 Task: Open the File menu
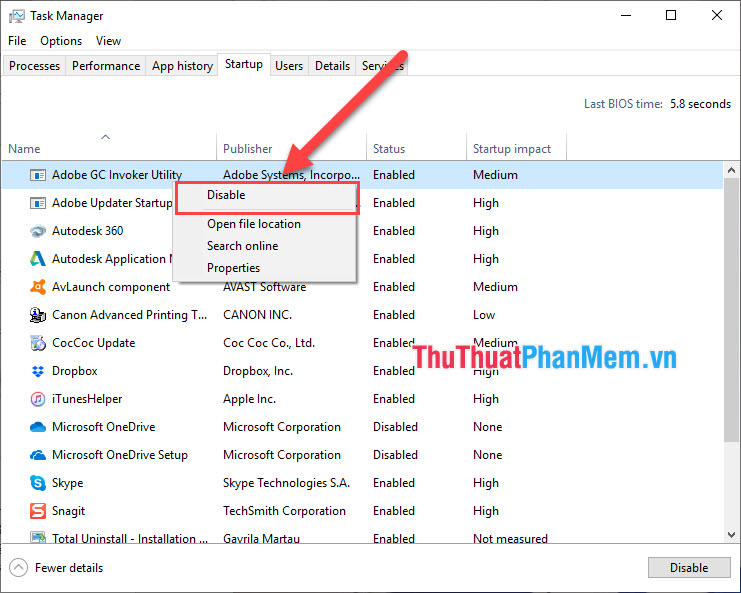pos(17,41)
